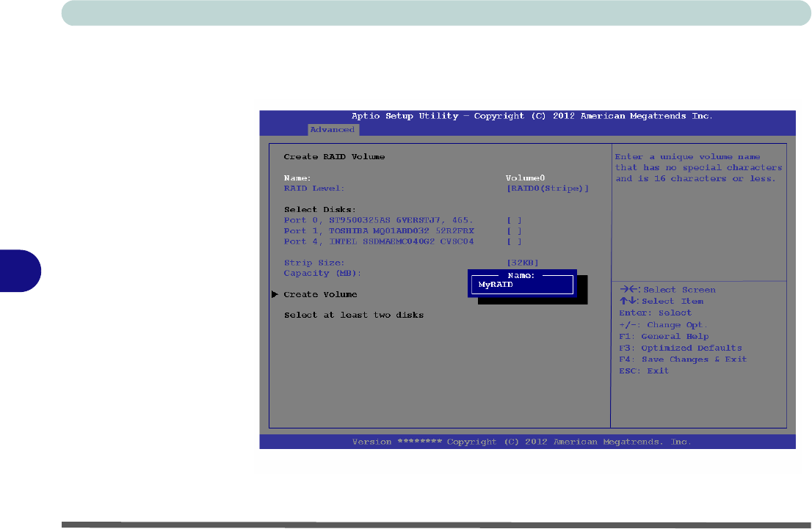Click the F3: Optimized Defaults line
The image size is (812, 529).
681,348
